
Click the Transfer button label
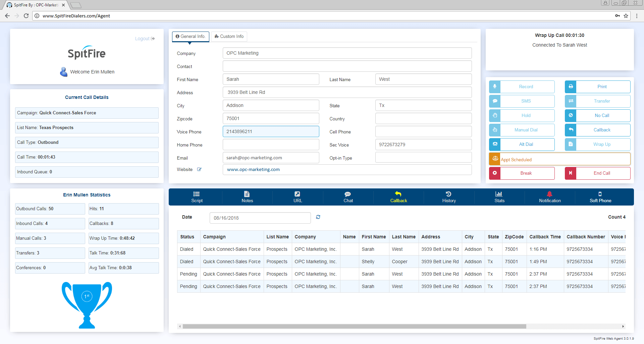(x=602, y=101)
